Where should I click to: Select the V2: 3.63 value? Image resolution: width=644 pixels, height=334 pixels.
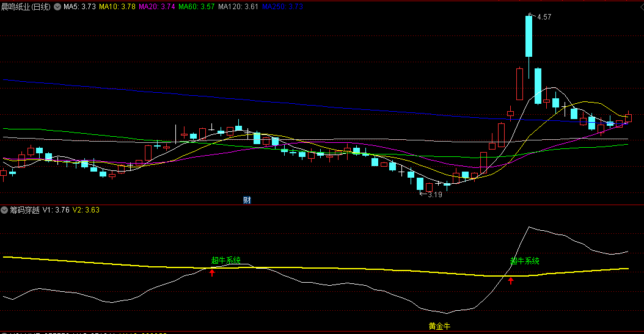86,210
